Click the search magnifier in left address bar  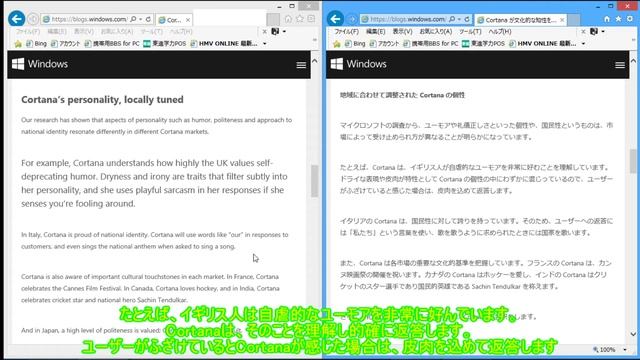133,19
